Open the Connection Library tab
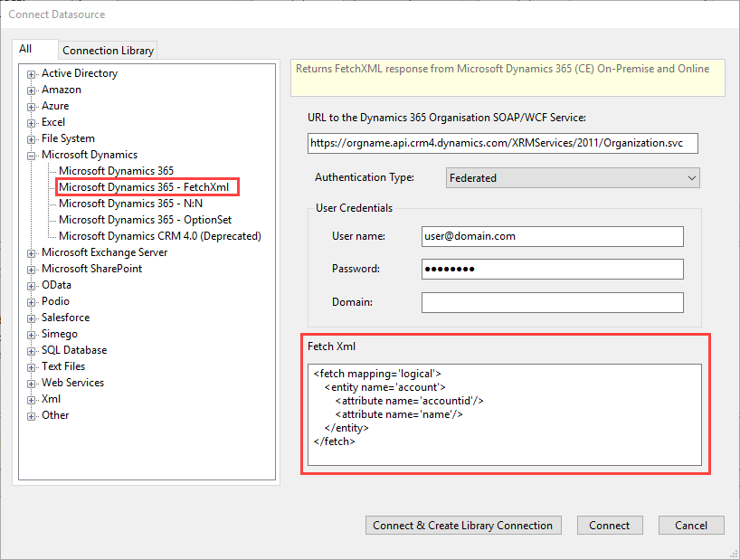The height and width of the screenshot is (560, 740). point(108,51)
